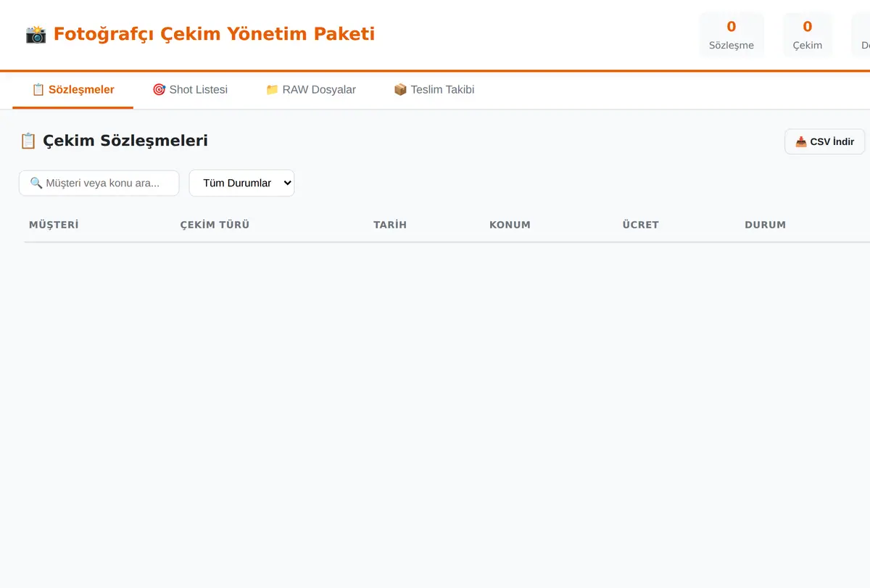Viewport: 870px width, 588px height.
Task: Click the camera icon in the header
Action: tap(36, 34)
